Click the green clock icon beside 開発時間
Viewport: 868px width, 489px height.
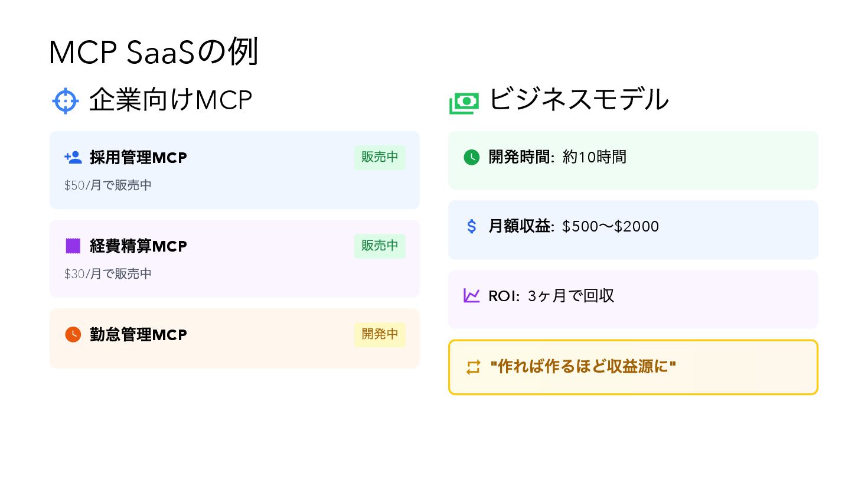pyautogui.click(x=472, y=157)
